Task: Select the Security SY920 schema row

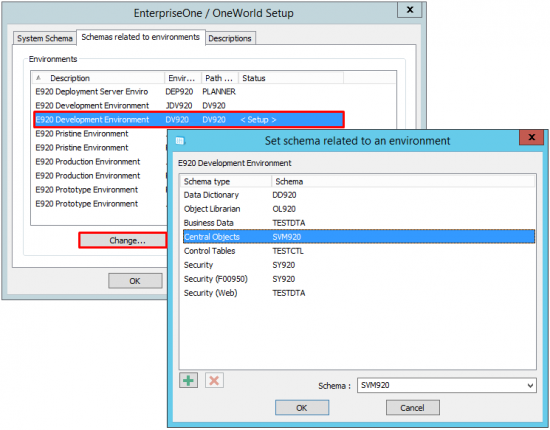Action: pyautogui.click(x=359, y=265)
